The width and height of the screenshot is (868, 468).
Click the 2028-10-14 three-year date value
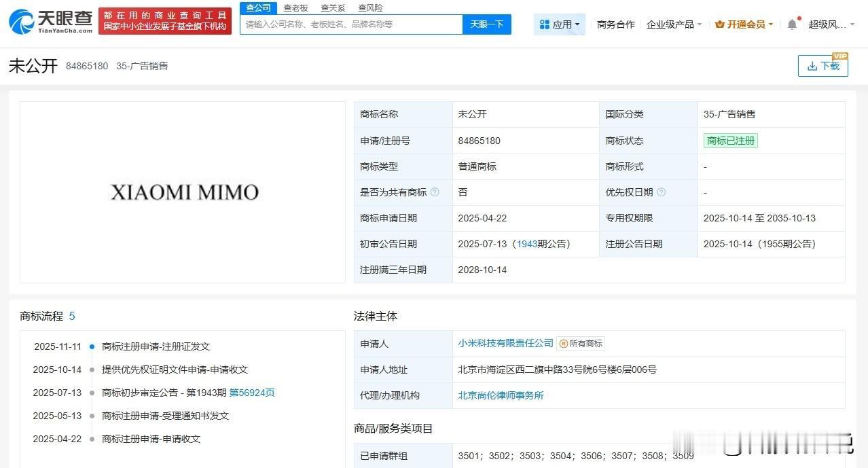[482, 270]
